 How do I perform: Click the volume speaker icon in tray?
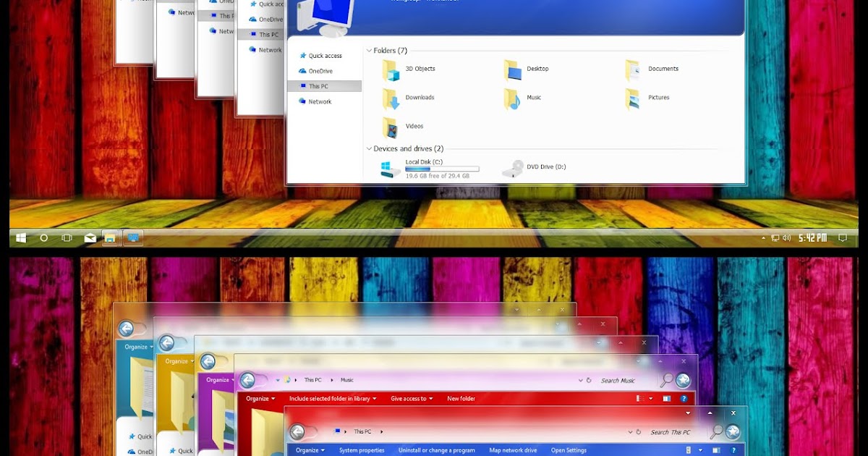tap(786, 237)
